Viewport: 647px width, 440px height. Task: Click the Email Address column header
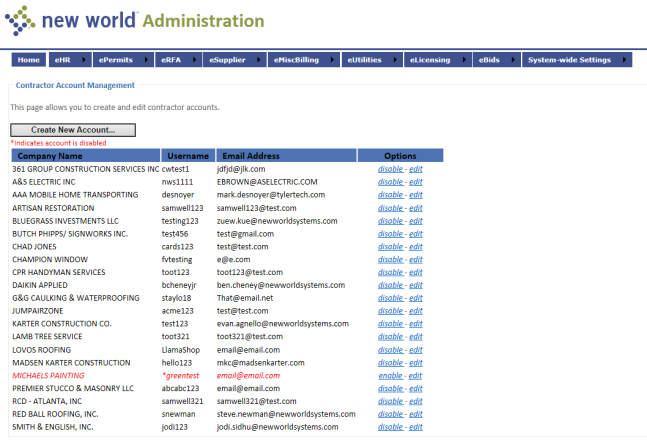[250, 156]
